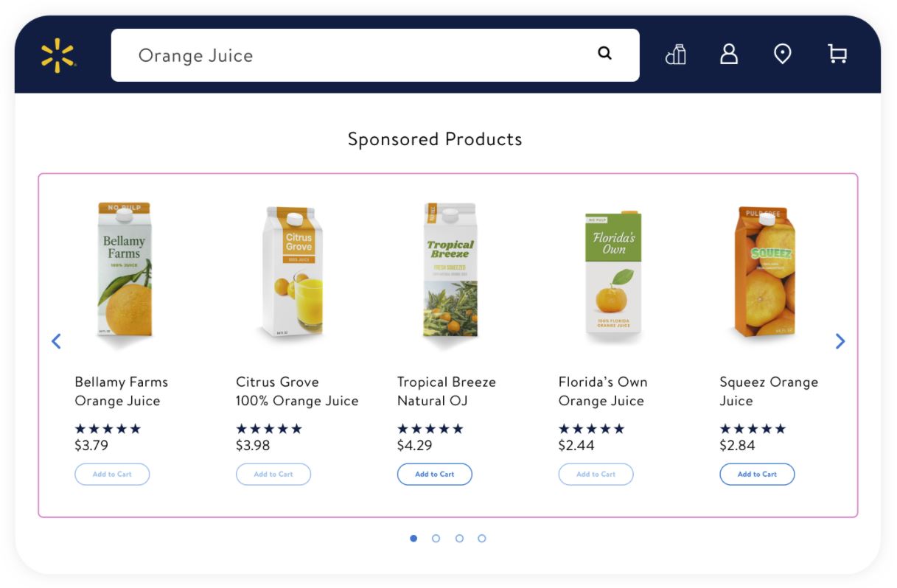Click the Orange Juice search field

click(x=354, y=55)
